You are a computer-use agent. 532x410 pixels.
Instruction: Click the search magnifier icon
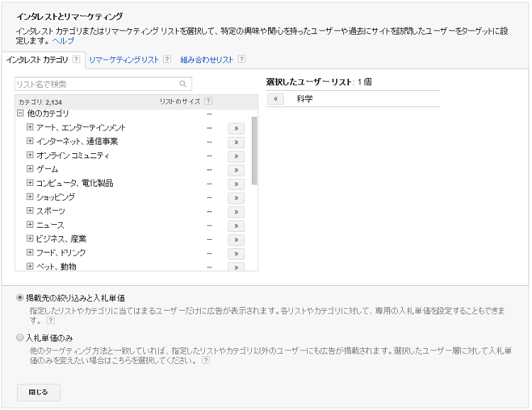183,84
